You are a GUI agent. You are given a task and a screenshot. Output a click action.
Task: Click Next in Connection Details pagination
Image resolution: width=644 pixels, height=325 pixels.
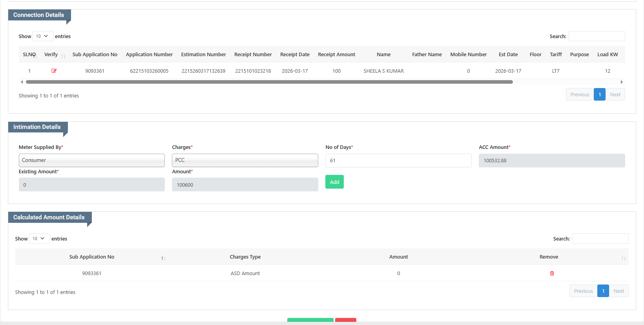615,95
